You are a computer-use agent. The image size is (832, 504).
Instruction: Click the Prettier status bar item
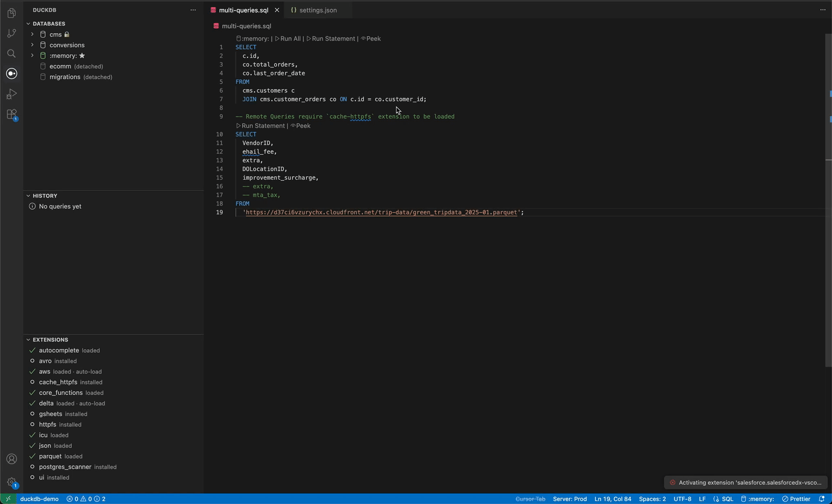[796, 499]
